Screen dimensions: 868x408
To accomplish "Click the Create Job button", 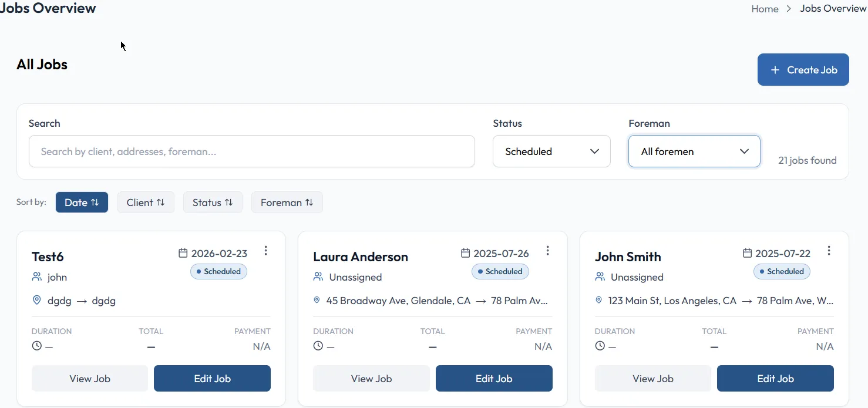I will tap(803, 70).
